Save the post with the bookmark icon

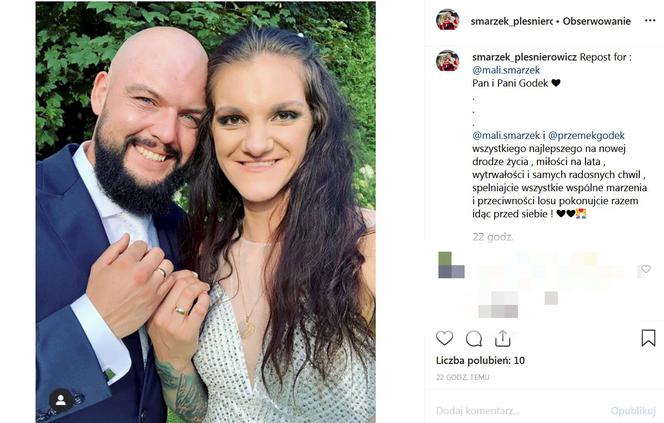click(648, 338)
